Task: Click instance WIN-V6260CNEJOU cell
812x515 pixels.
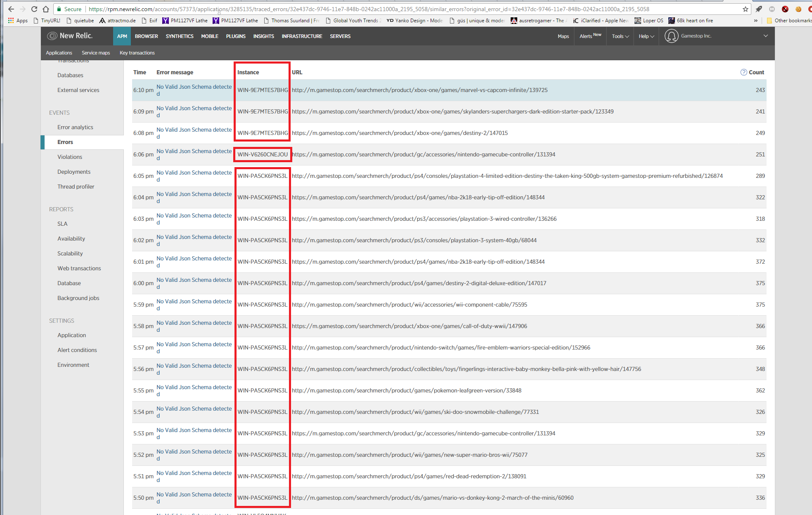Action: [x=263, y=154]
